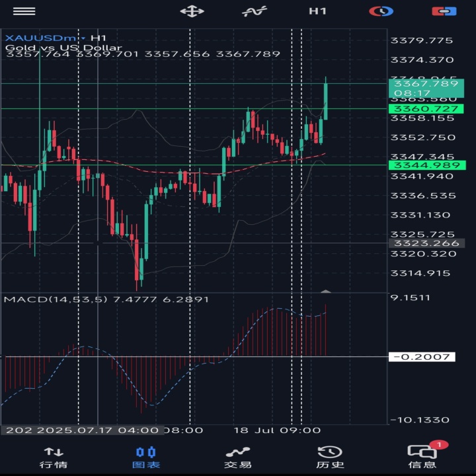This screenshot has height=476, width=476.
Task: Tap the current price 3367.789 label
Action: tap(426, 88)
